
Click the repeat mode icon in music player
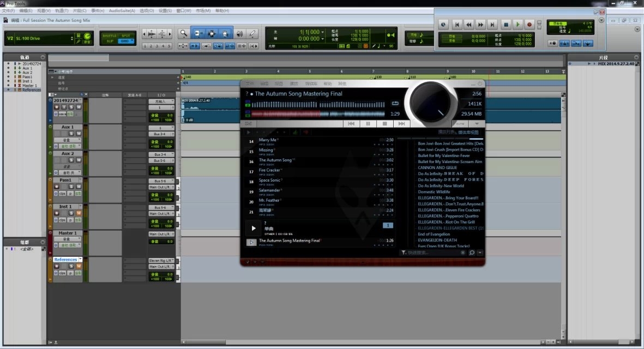(x=395, y=104)
